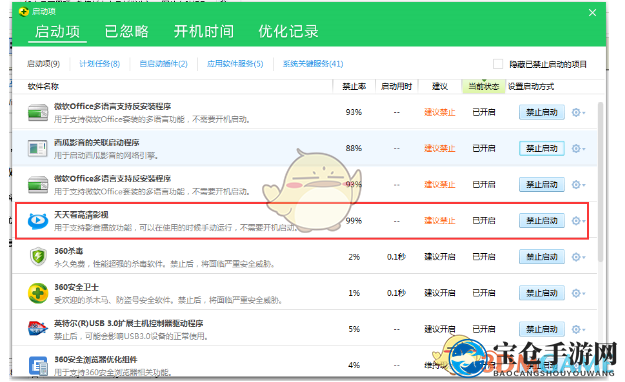The height and width of the screenshot is (382, 625).
Task: Sort by the 软件名称 column header
Action: (43, 87)
